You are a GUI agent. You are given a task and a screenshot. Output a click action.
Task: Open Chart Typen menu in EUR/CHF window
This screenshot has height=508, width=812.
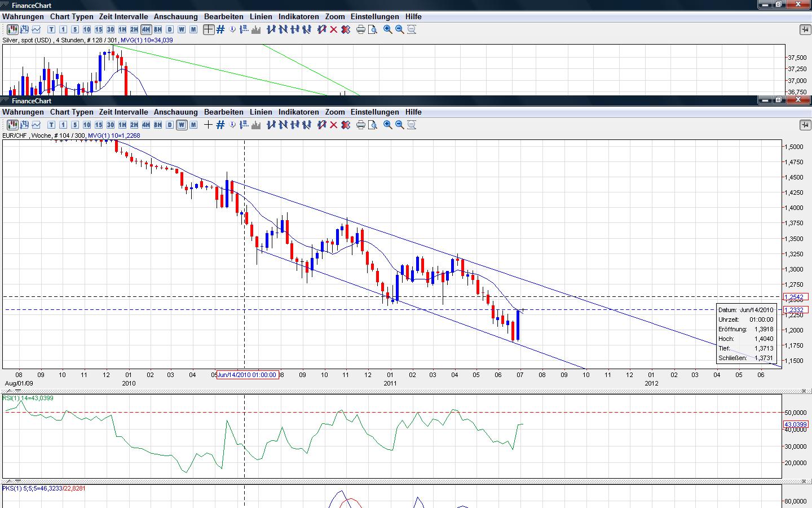[72, 112]
